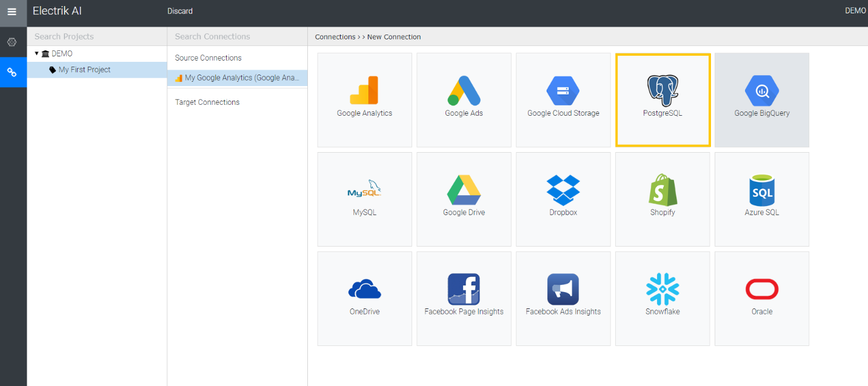Click the Target Connections section
This screenshot has width=868, height=386.
click(x=207, y=102)
